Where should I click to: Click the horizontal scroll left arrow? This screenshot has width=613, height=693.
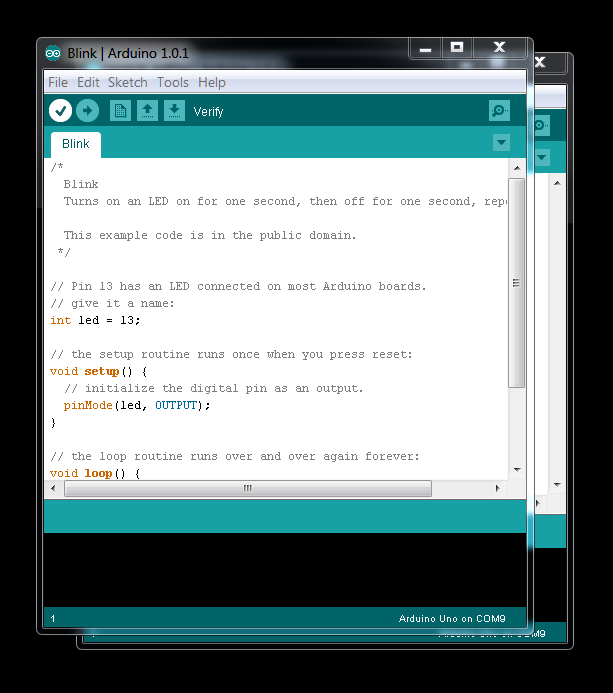53,488
